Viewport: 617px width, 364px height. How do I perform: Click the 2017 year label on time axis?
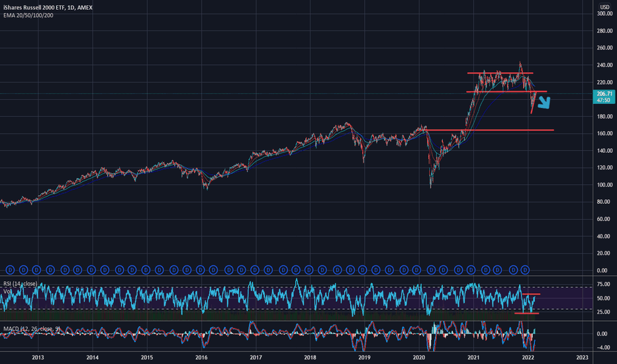256,357
